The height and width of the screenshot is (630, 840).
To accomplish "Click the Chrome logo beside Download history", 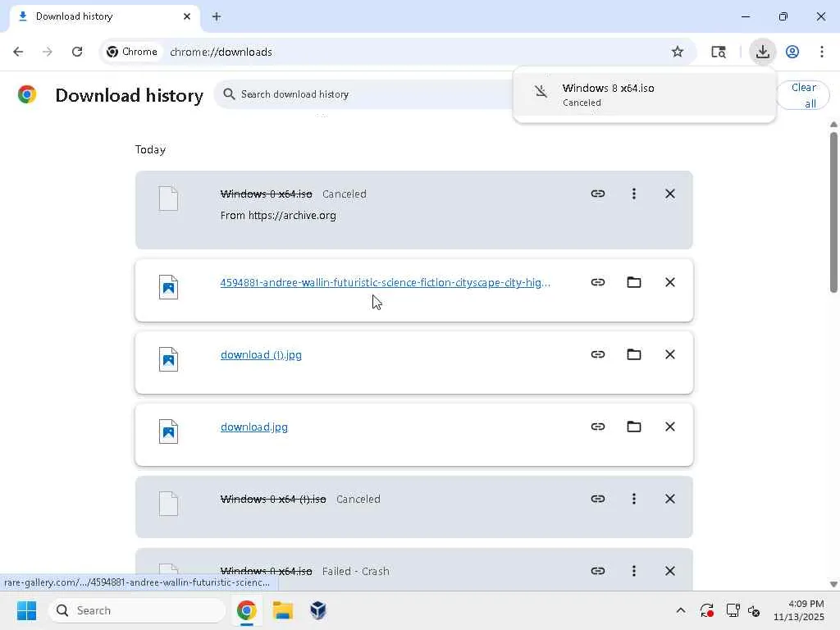I will 27,94.
